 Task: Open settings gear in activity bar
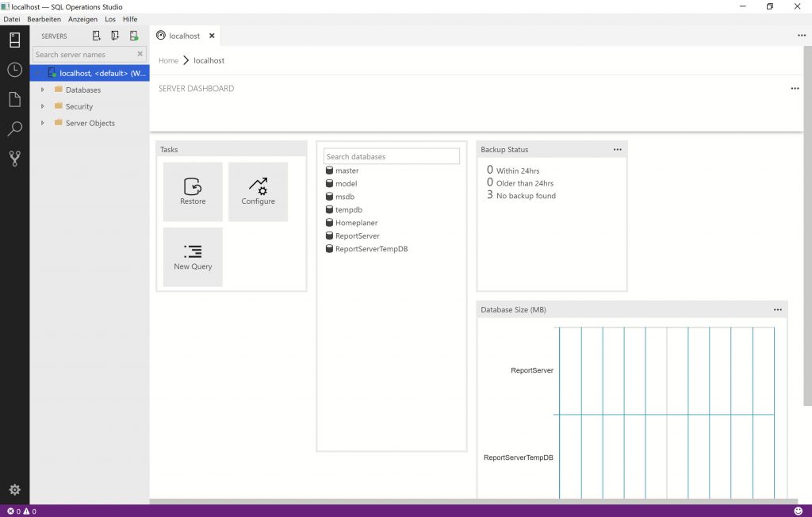click(14, 489)
